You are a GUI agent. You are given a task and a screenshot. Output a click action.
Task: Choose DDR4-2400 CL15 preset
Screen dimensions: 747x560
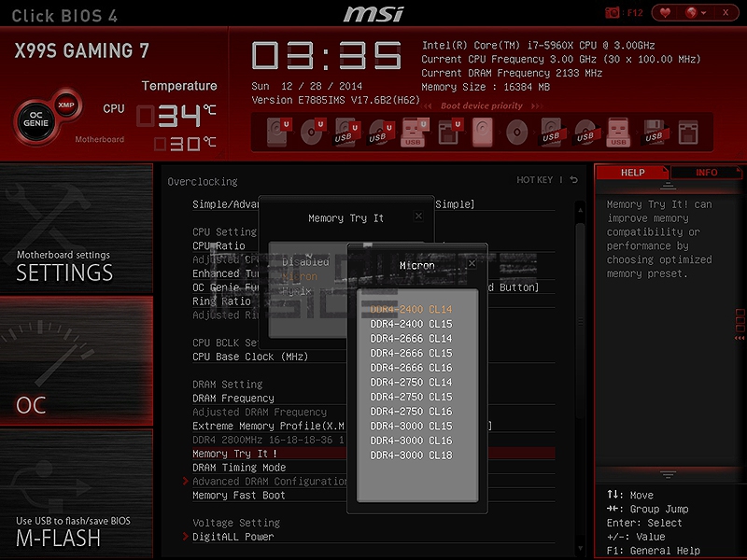pos(411,324)
